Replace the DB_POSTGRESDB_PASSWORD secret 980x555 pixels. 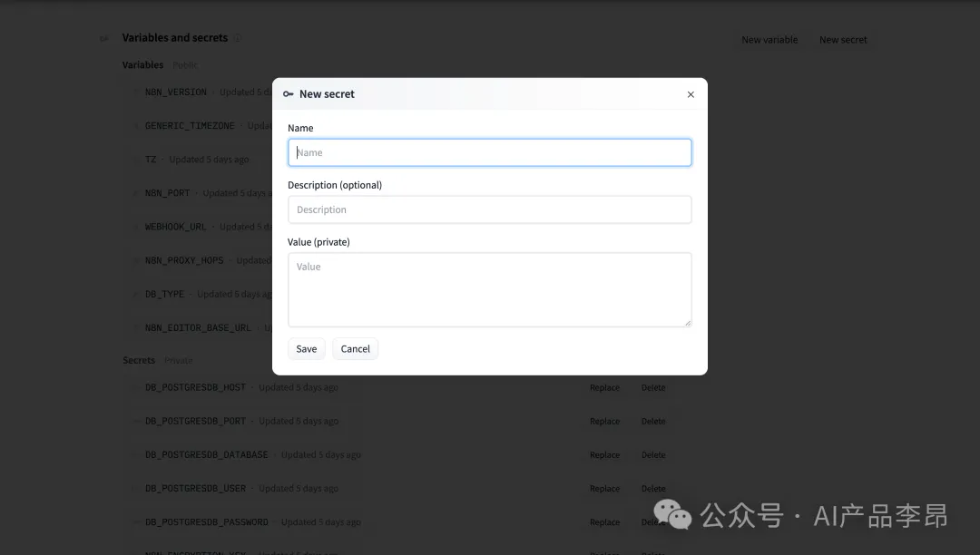point(604,522)
